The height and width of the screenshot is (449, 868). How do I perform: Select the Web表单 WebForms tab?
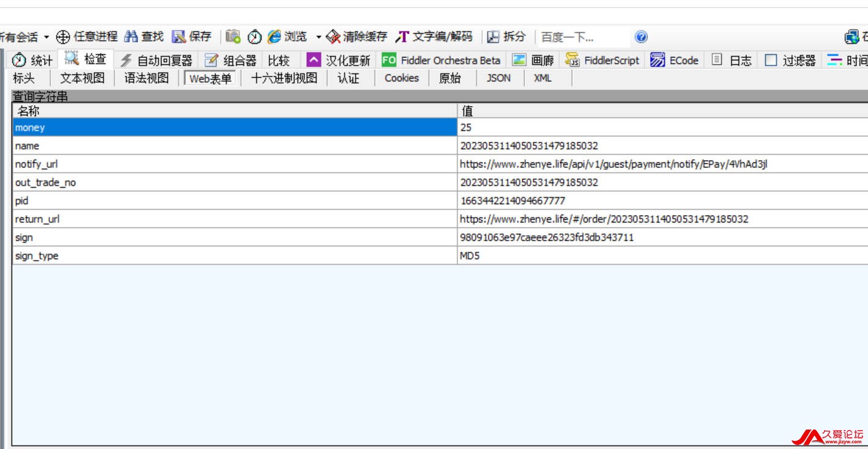click(x=210, y=78)
